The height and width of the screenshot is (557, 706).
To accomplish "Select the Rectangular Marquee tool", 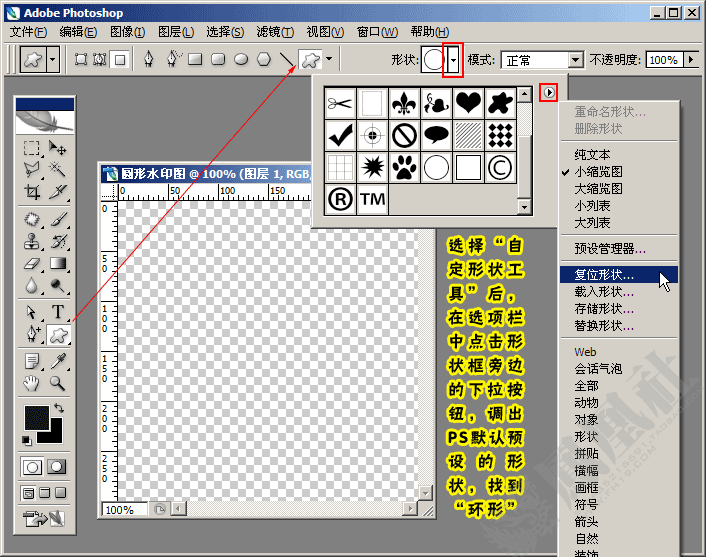I will tap(32, 148).
